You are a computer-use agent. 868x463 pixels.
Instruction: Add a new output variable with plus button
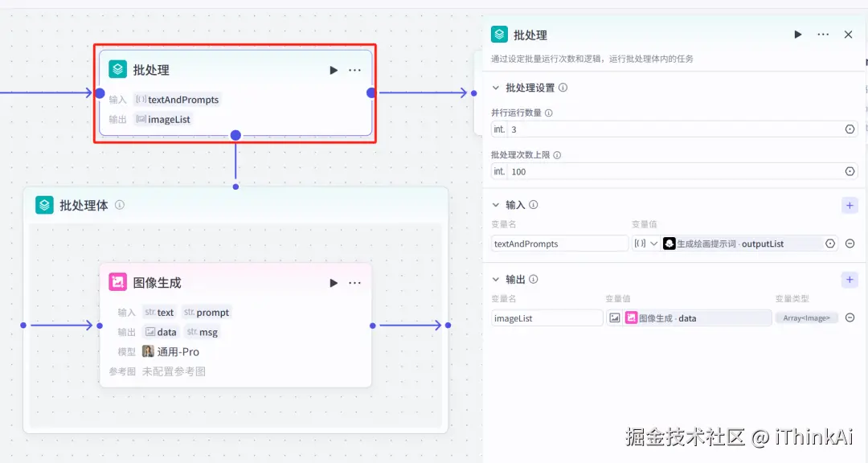tap(849, 279)
